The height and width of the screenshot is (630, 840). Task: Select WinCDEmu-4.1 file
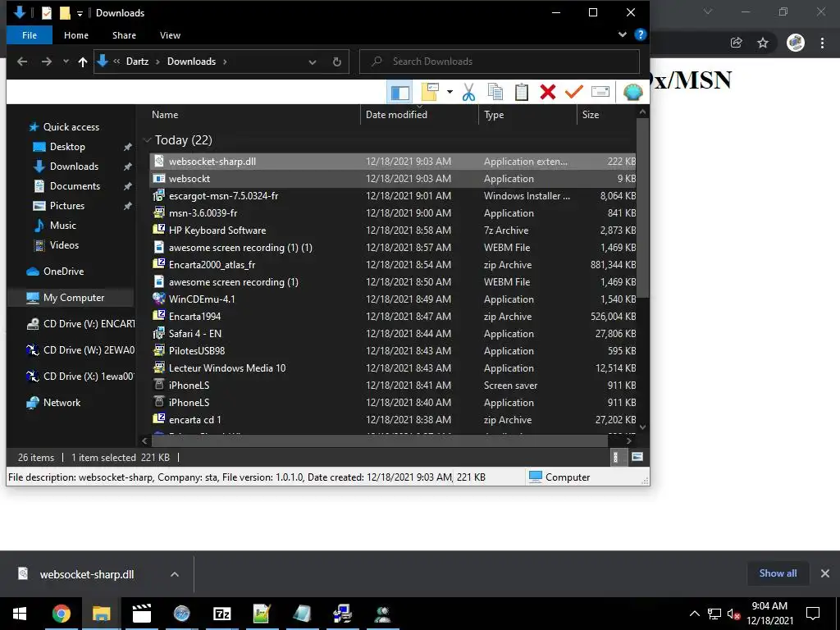point(393,299)
